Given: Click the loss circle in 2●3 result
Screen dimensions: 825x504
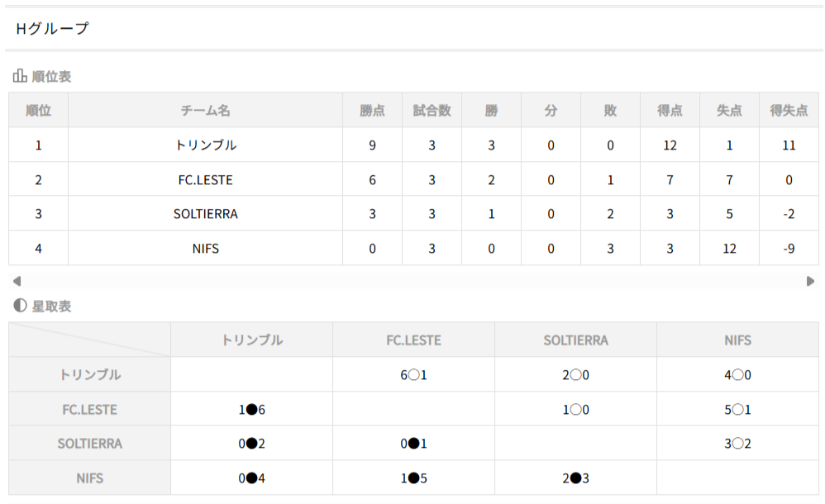Looking at the screenshot, I should [575, 478].
